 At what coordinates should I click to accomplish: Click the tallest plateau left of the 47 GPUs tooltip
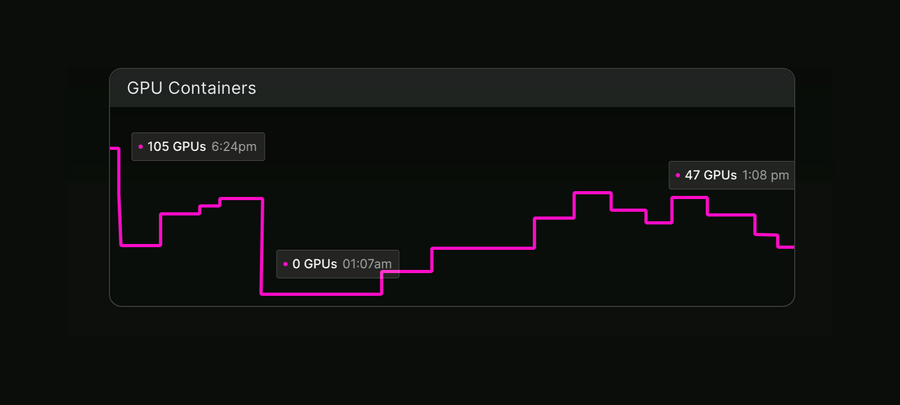click(591, 192)
